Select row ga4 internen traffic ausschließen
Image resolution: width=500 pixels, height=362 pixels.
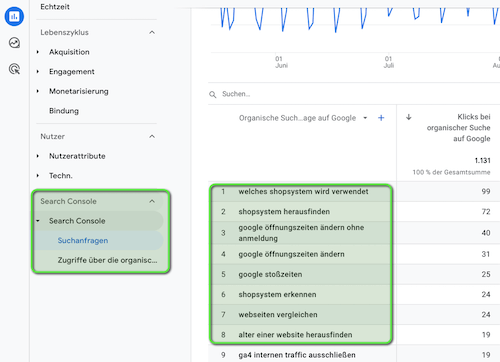coord(297,355)
